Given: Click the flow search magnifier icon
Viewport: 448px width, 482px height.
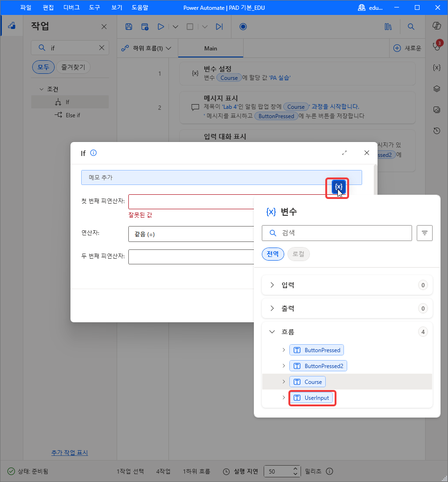Looking at the screenshot, I should pos(411,27).
